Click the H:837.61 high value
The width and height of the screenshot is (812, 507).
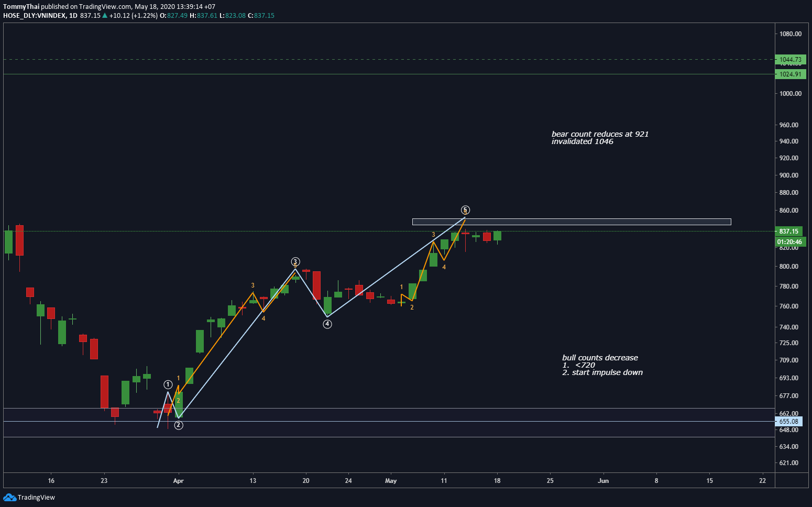point(203,15)
